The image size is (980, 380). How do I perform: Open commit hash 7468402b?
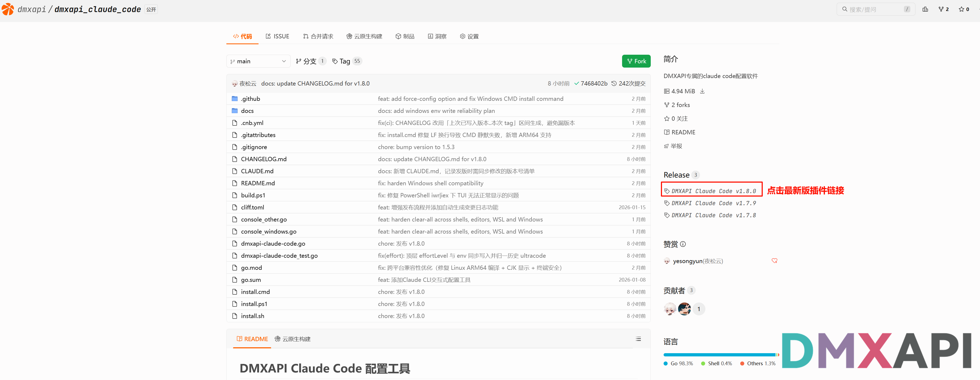point(594,83)
